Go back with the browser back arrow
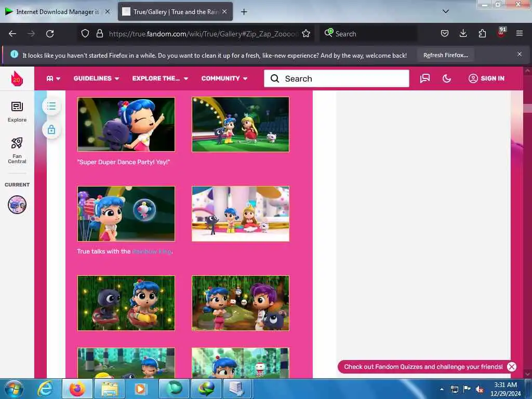The height and width of the screenshot is (399, 532). (x=12, y=34)
